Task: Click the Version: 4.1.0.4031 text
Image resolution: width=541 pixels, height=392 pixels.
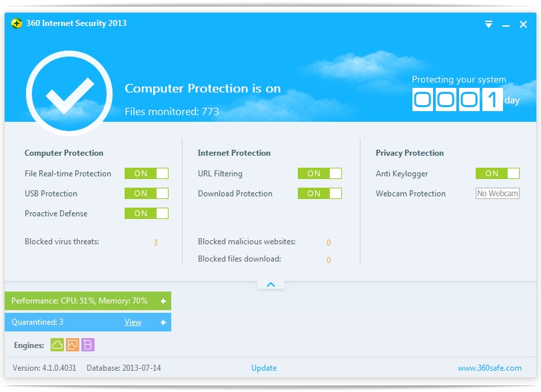Action: pyautogui.click(x=45, y=368)
